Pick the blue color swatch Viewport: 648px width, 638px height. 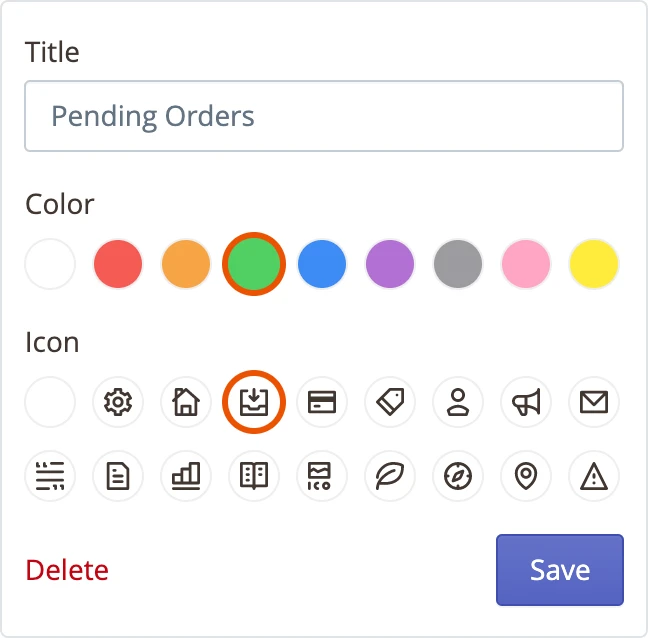coord(322,265)
